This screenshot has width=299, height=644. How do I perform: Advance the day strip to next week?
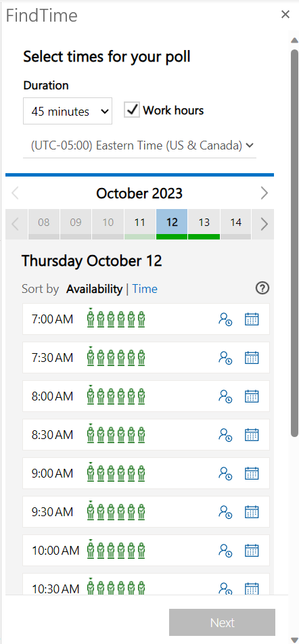point(264,225)
